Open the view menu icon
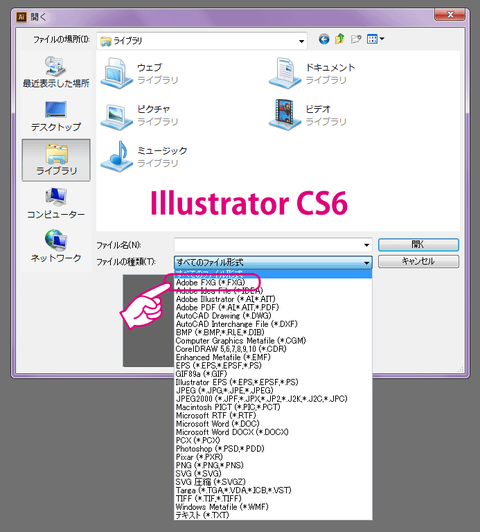Image resolution: width=480 pixels, height=532 pixels. [376, 39]
